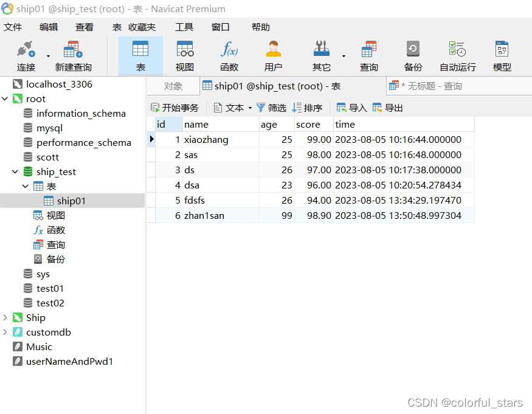532x414 pixels.
Task: Open the 自动运行 automation toolbar button
Action: (458, 56)
